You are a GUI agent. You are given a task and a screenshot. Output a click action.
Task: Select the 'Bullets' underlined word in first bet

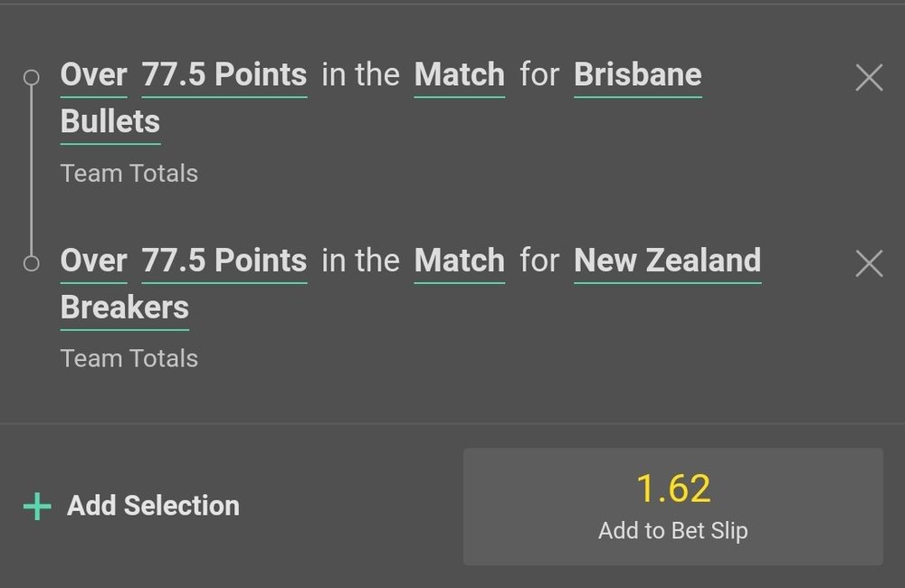click(110, 122)
